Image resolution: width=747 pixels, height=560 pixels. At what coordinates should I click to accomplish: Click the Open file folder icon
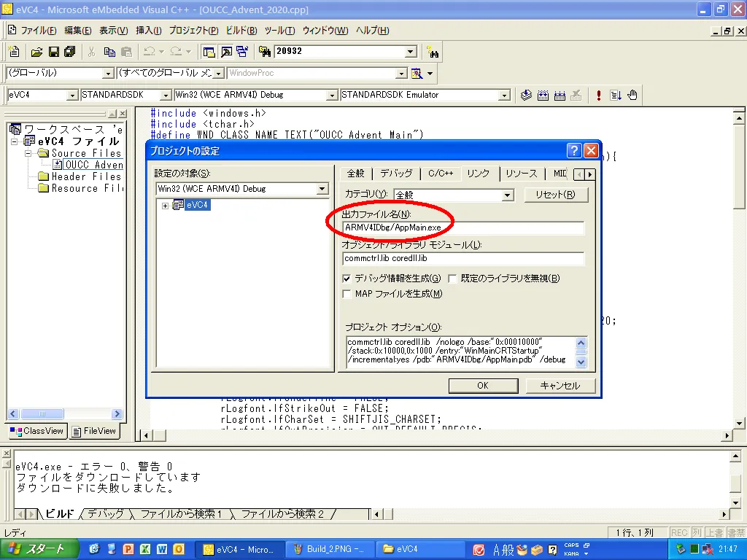point(36,52)
